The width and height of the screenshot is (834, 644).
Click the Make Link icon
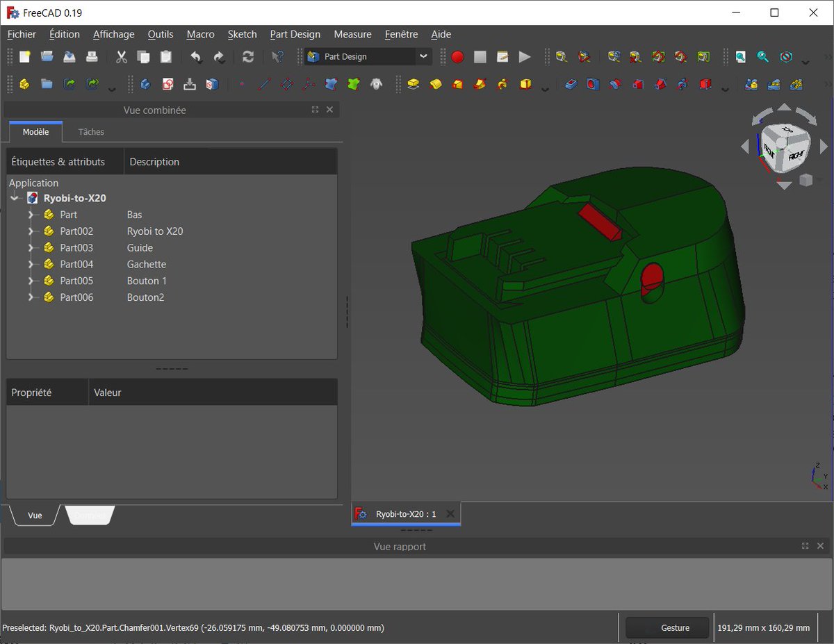point(69,84)
